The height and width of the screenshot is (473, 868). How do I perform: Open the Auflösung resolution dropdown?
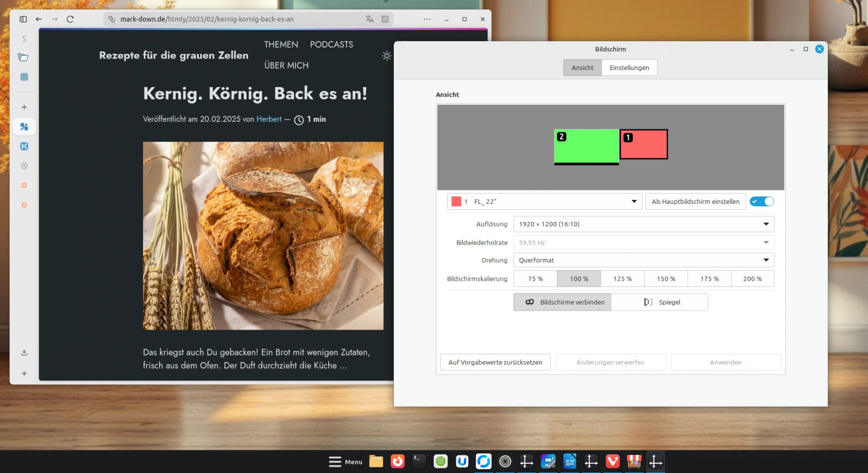pyautogui.click(x=643, y=224)
